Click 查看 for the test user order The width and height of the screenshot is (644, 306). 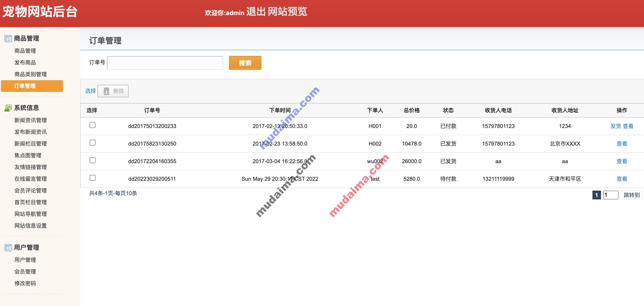[x=622, y=179]
